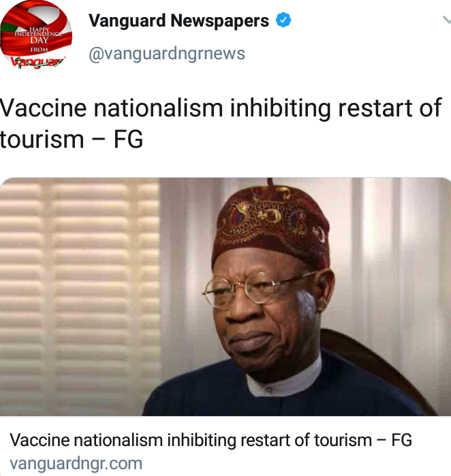Click the white curtain behind the man
451x476 pixels.
[x=395, y=273]
